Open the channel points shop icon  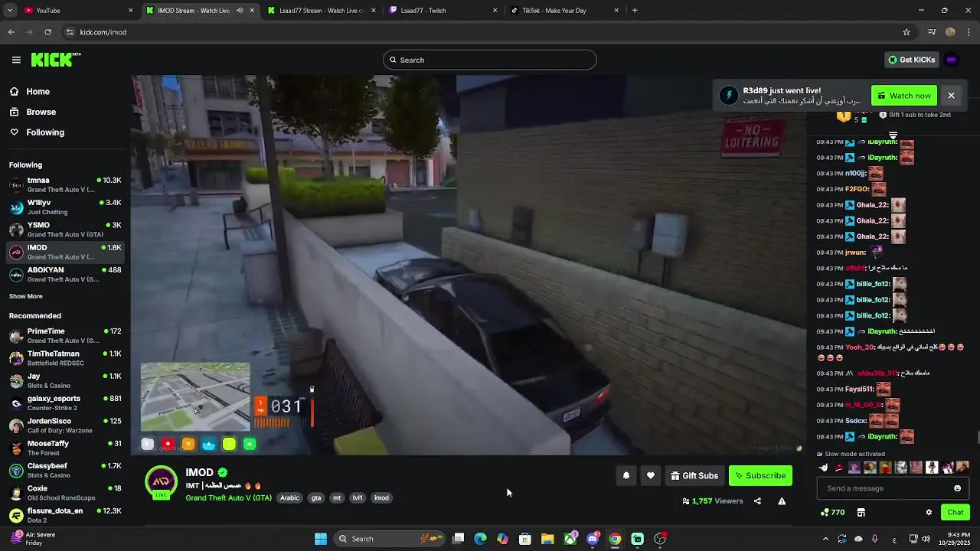point(861,513)
